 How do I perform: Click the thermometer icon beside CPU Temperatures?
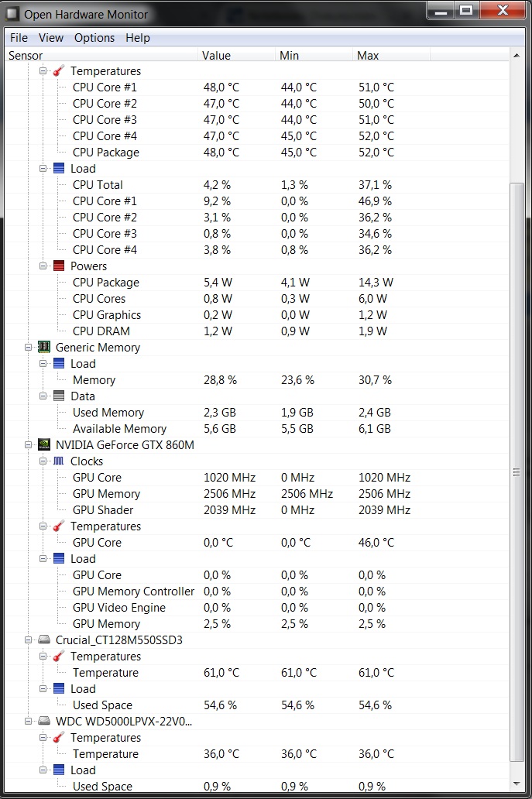59,70
